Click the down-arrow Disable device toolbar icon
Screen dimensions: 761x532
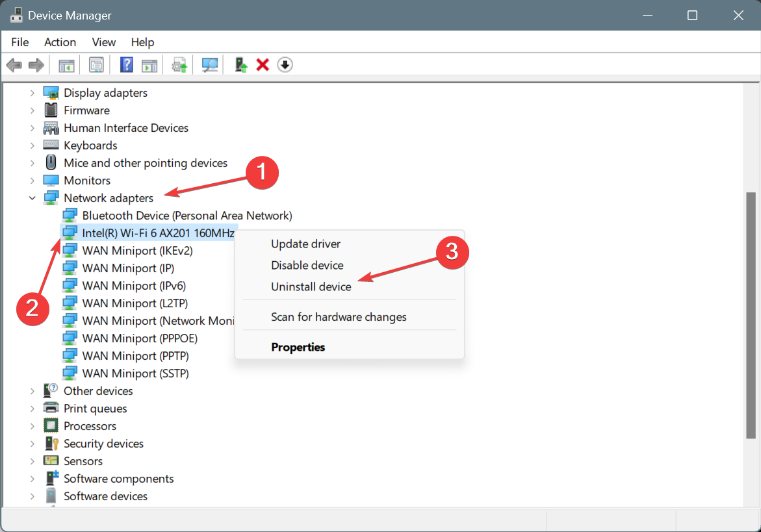(x=285, y=64)
